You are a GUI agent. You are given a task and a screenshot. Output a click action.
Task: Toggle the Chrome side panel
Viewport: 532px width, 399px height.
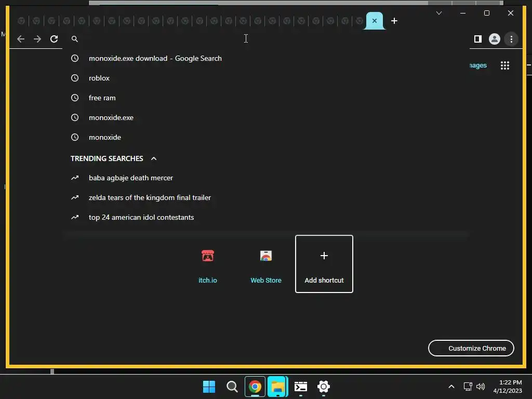pyautogui.click(x=478, y=39)
